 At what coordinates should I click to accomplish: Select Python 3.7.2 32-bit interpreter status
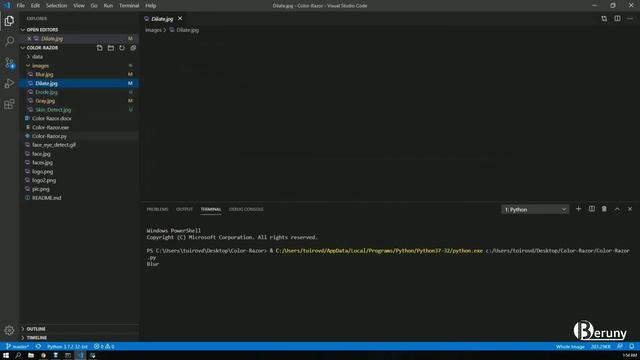click(x=67, y=347)
